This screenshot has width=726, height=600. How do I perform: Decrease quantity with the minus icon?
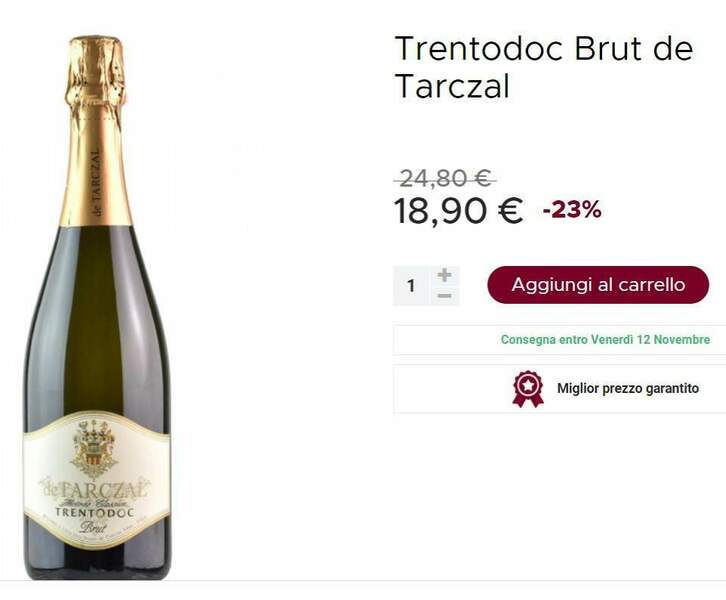coord(444,295)
